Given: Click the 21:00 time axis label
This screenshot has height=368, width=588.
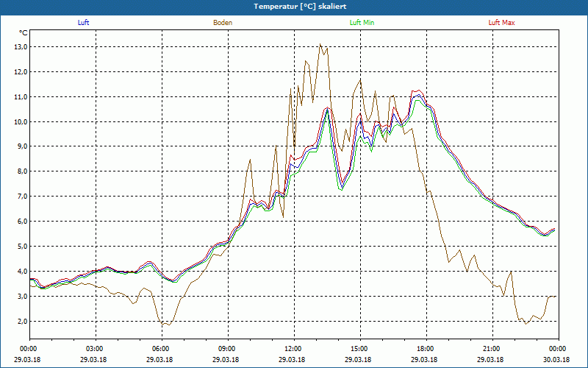Looking at the screenshot, I should (492, 349).
